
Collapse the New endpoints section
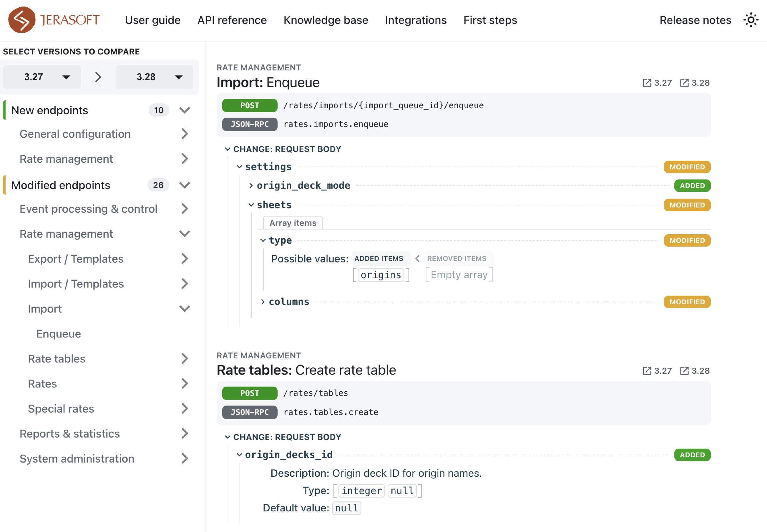(x=185, y=110)
